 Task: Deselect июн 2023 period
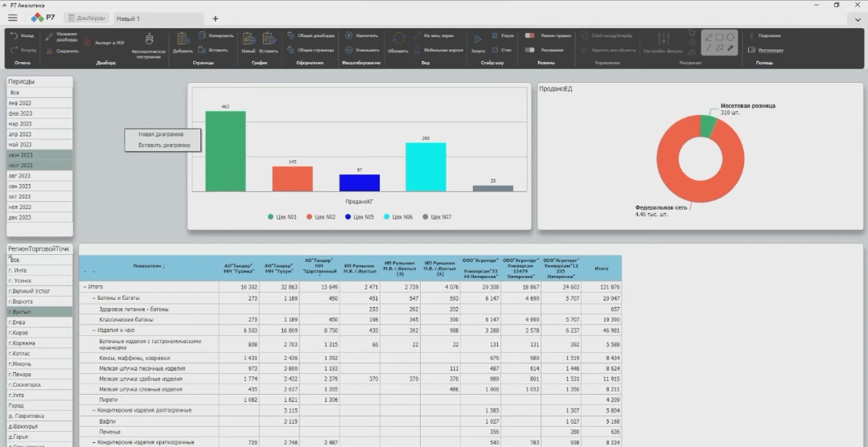[39, 155]
